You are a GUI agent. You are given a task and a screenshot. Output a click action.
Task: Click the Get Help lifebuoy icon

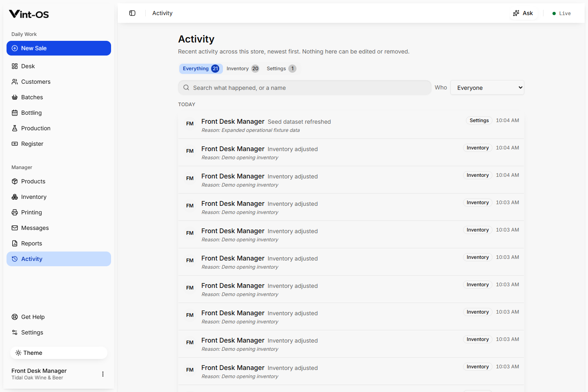point(15,317)
